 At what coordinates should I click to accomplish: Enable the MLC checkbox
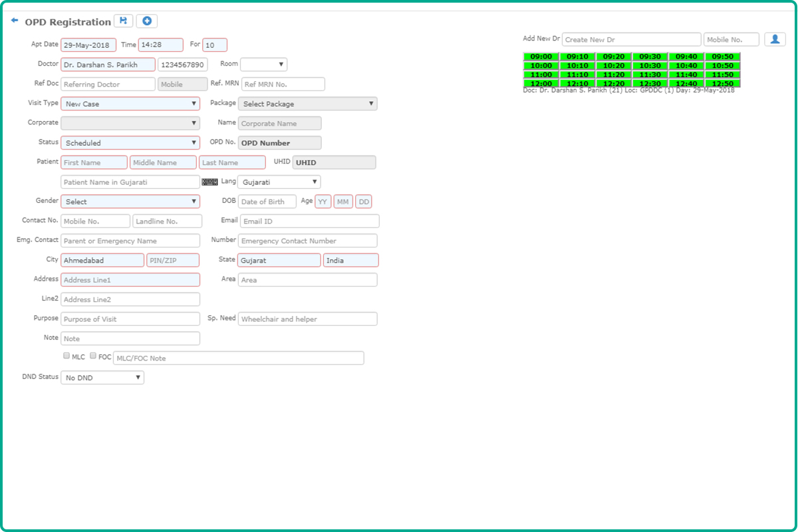(66, 356)
